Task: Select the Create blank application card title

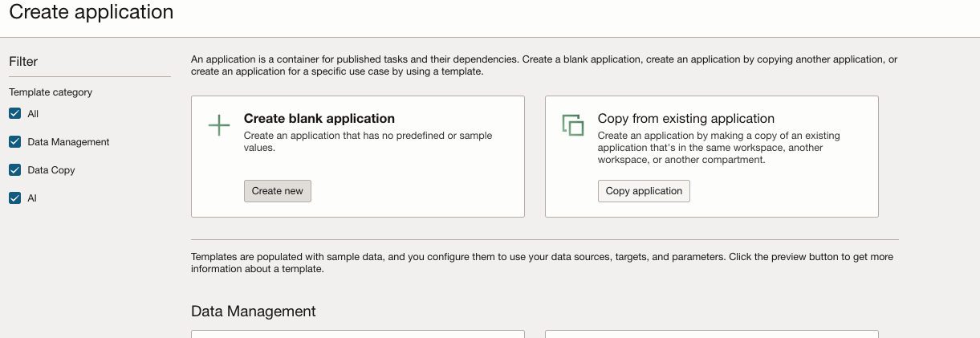Action: point(319,119)
